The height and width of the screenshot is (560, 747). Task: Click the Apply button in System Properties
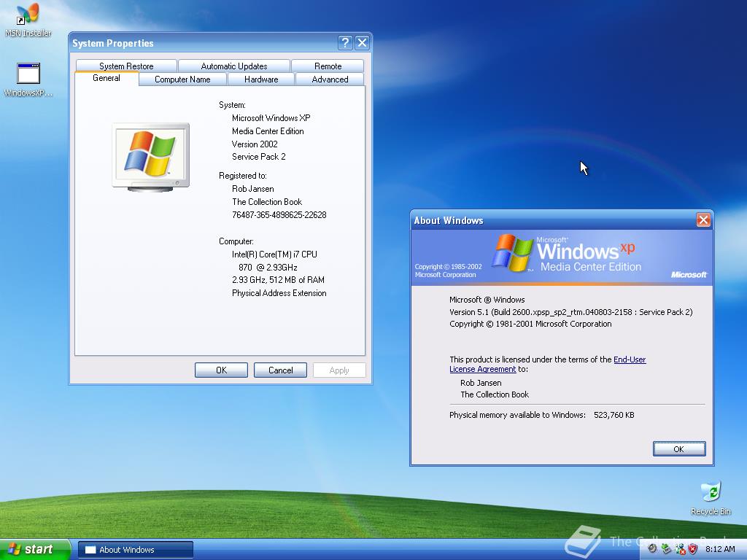click(339, 370)
